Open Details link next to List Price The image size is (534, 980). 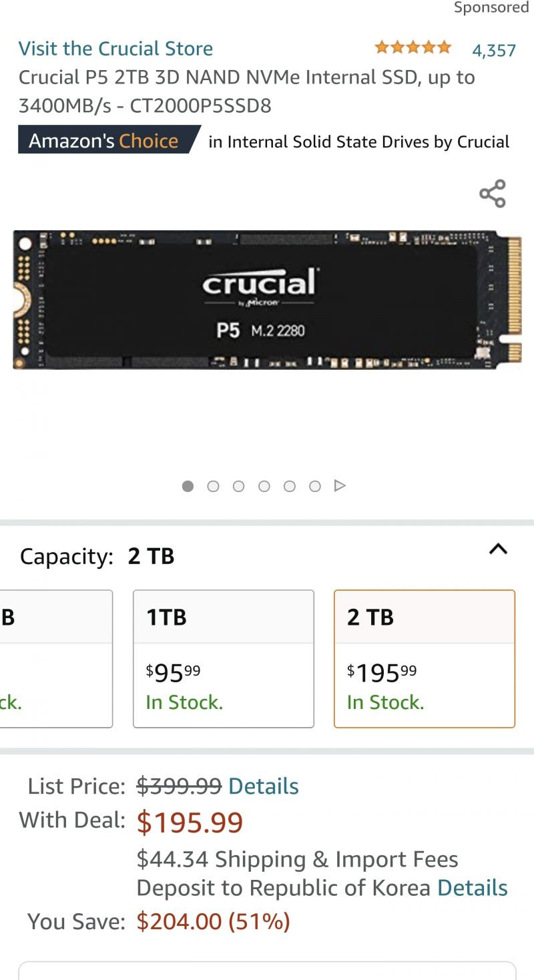click(264, 786)
